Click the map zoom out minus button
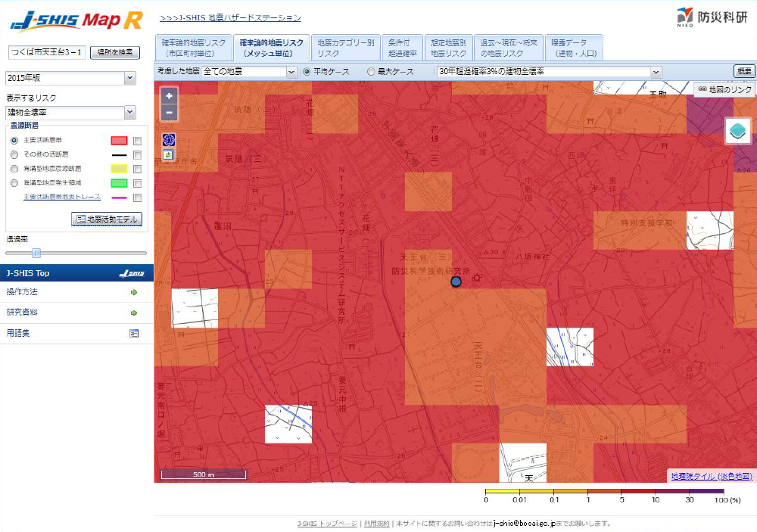The height and width of the screenshot is (532, 757). 169,113
